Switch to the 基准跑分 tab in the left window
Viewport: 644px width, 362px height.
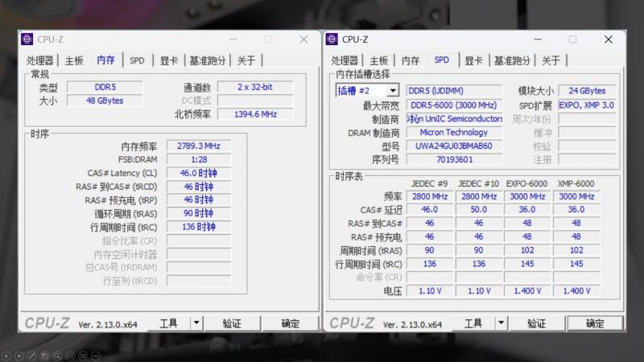point(208,61)
